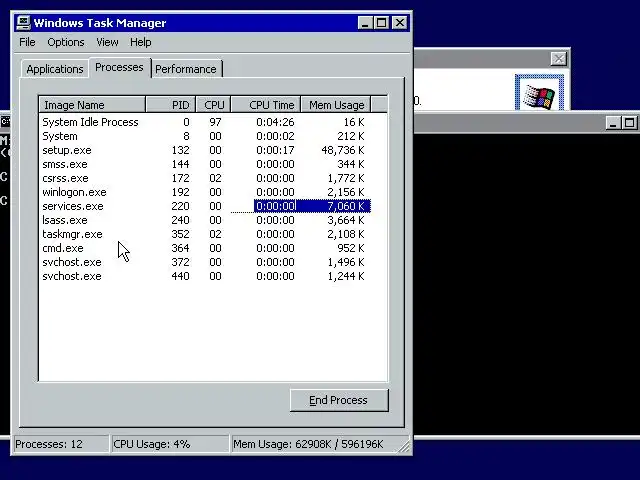This screenshot has width=640, height=480.
Task: Open the Options menu
Action: click(x=66, y=42)
